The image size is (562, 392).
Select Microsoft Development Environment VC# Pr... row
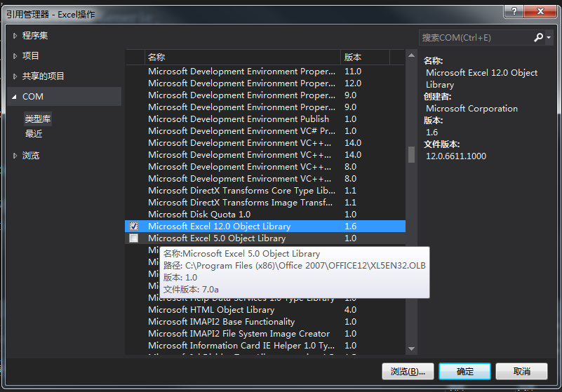pyautogui.click(x=265, y=131)
